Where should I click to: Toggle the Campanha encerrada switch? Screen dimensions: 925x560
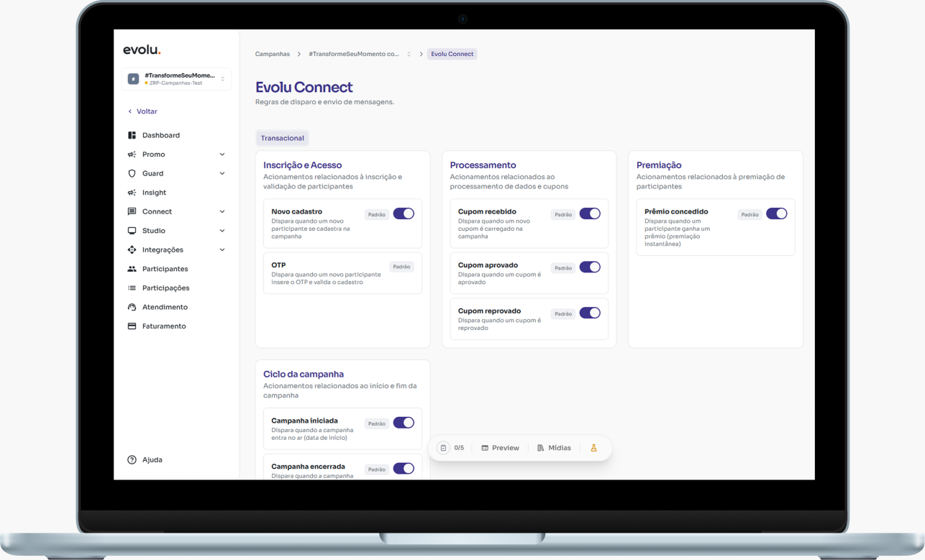point(404,469)
